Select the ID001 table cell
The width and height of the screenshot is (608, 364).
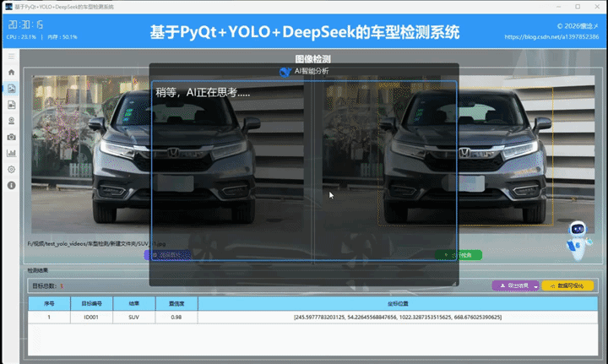[91, 317]
